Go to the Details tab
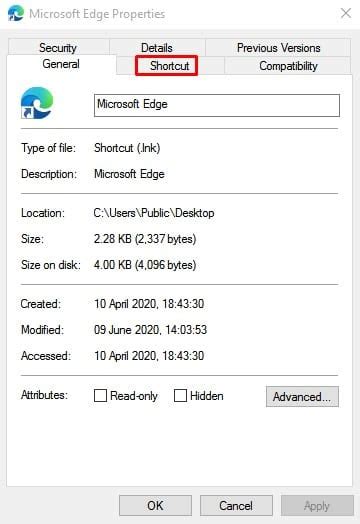Image resolution: width=360 pixels, height=524 pixels. [157, 47]
